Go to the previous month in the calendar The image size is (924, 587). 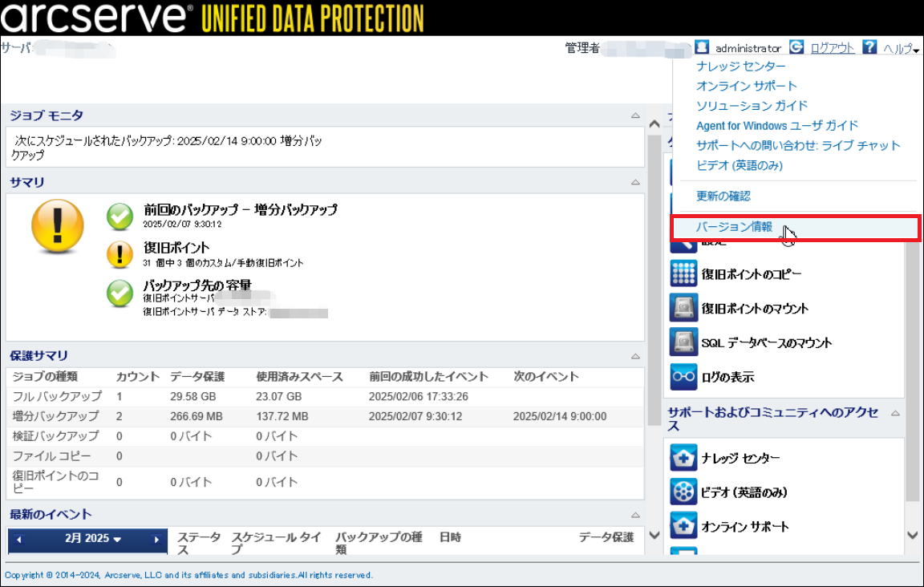point(19,539)
